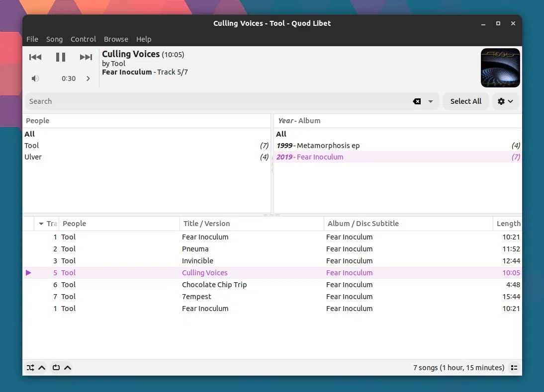Open the browser preferences gear dropdown

coord(505,101)
